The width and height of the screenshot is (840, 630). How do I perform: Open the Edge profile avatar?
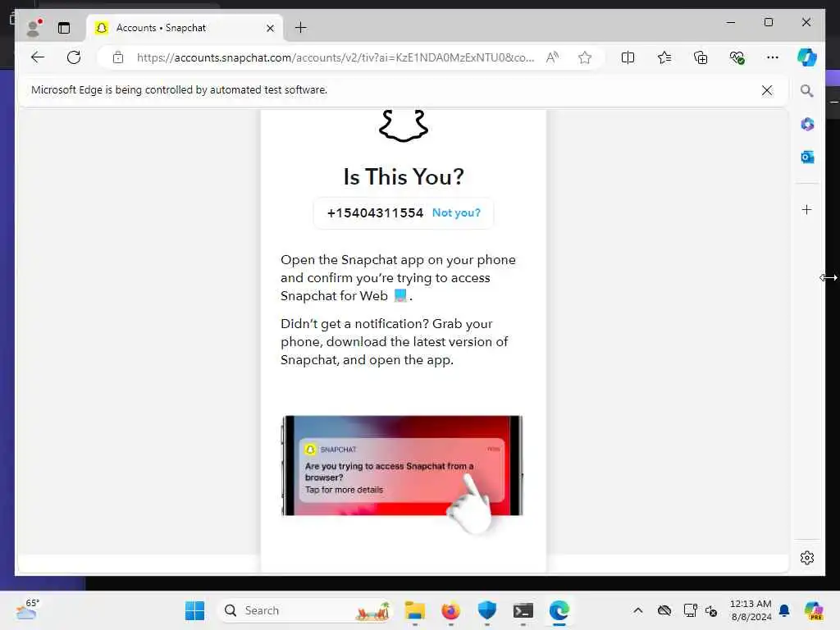click(34, 28)
